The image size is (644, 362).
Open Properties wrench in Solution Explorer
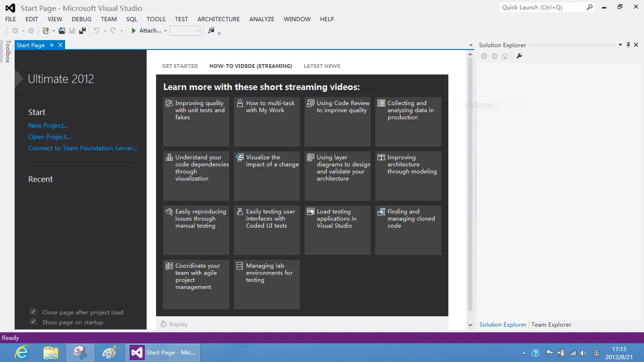pos(520,56)
